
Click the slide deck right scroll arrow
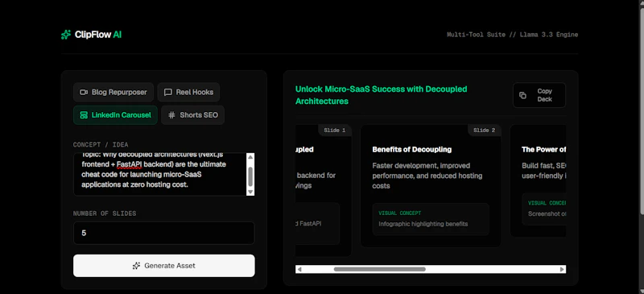(562, 269)
